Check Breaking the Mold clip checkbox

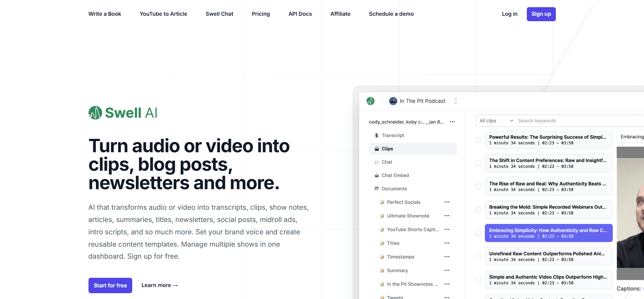click(x=478, y=210)
